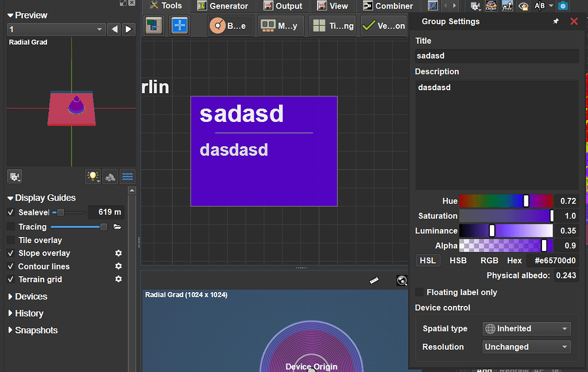Select the RGB color mode button
588x372 pixels.
point(489,260)
